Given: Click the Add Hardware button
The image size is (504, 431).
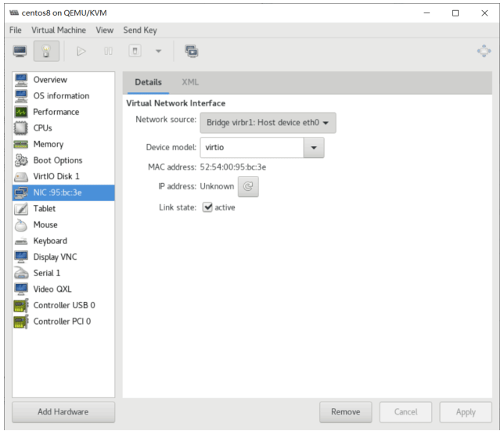Looking at the screenshot, I should pyautogui.click(x=63, y=411).
